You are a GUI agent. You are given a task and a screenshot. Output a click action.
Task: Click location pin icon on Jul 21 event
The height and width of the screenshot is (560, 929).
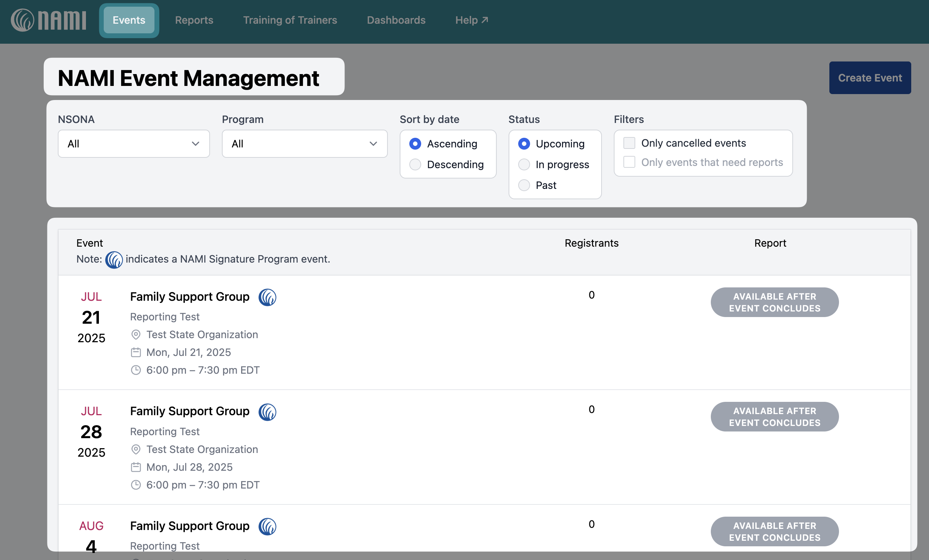click(x=136, y=334)
